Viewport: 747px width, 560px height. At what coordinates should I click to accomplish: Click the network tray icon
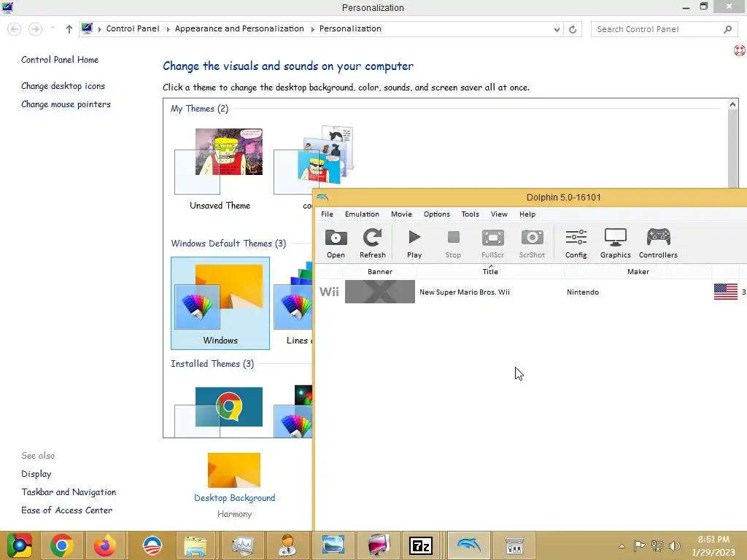click(657, 546)
